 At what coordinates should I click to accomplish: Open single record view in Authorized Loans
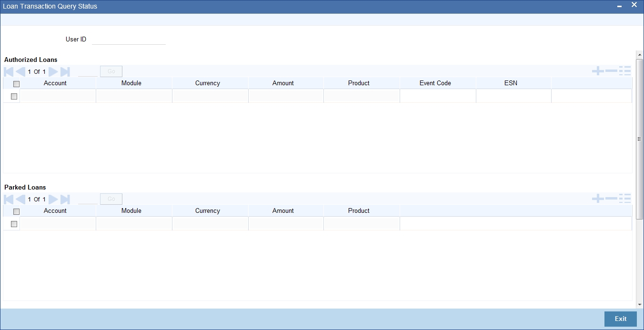tap(625, 71)
